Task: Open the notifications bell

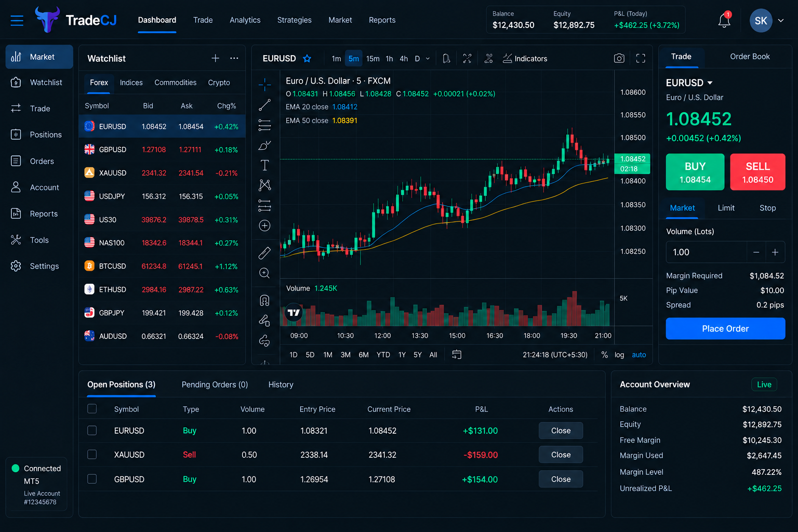Action: [x=724, y=20]
